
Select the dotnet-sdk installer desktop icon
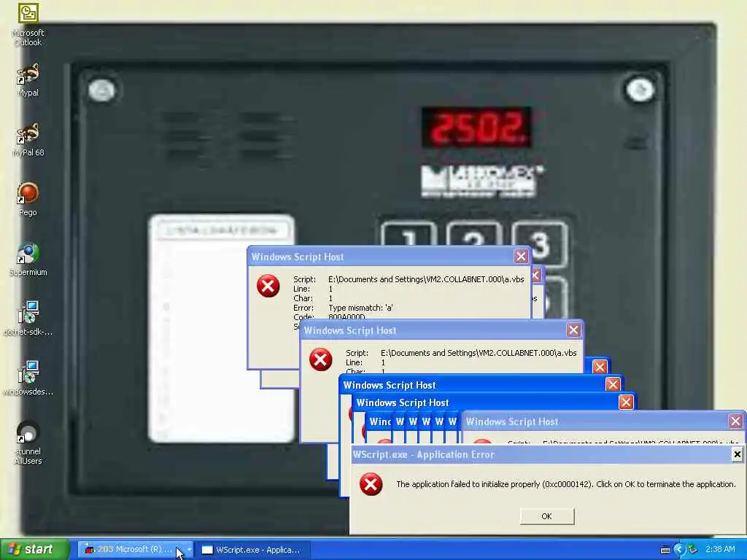(28, 319)
